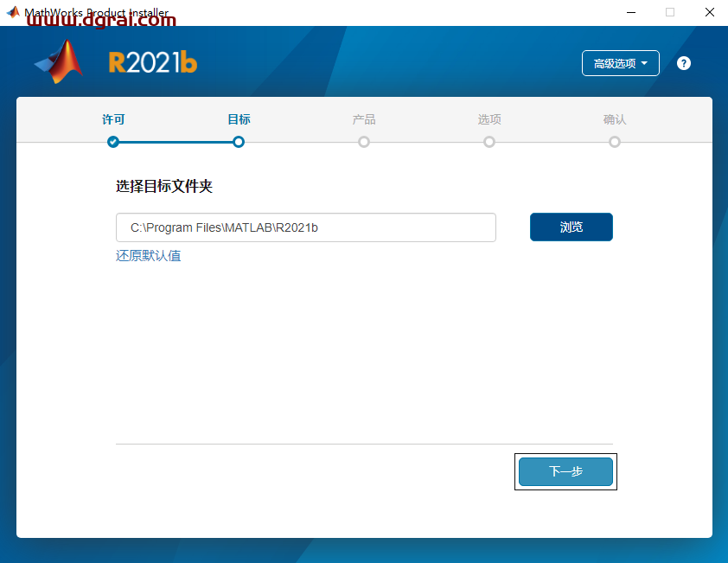The height and width of the screenshot is (563, 728).
Task: Click the 选项 step circle indicator
Action: (x=489, y=142)
